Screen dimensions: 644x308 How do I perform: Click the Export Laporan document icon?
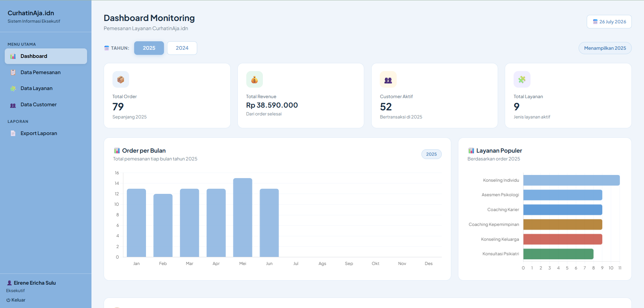point(13,133)
